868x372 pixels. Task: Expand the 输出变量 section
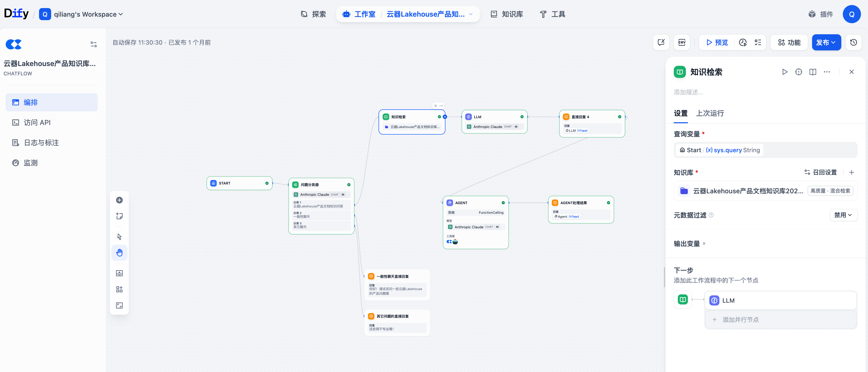(689, 243)
